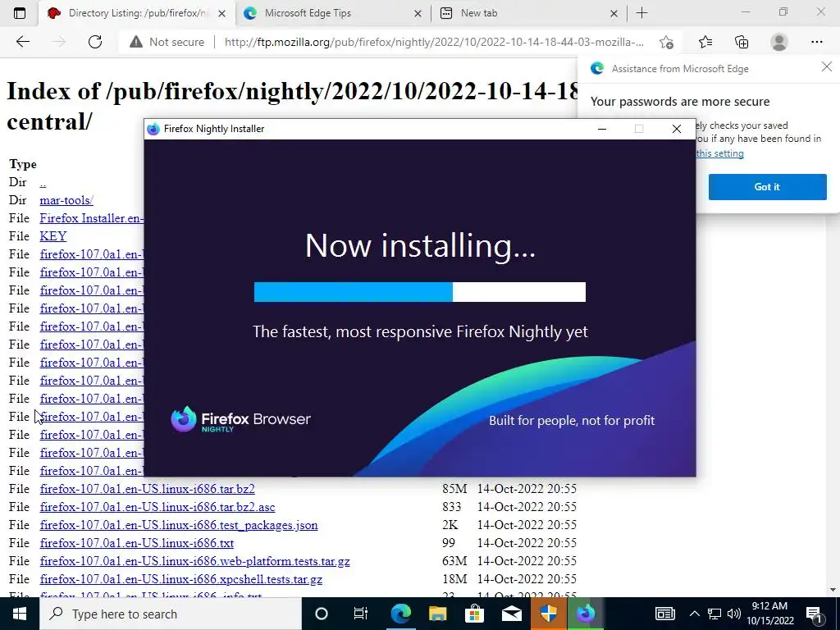
Task: Open News and interests taskbar icon
Action: point(664,614)
